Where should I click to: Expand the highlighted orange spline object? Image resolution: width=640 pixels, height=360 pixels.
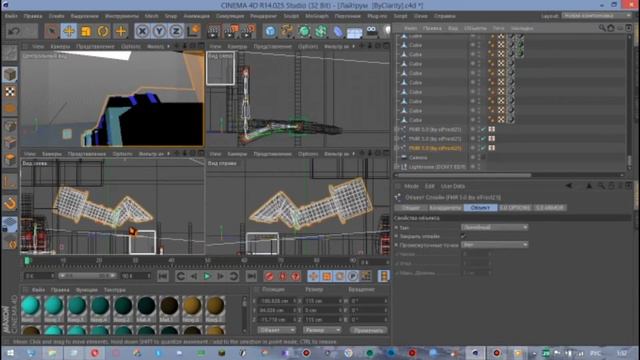coord(396,148)
